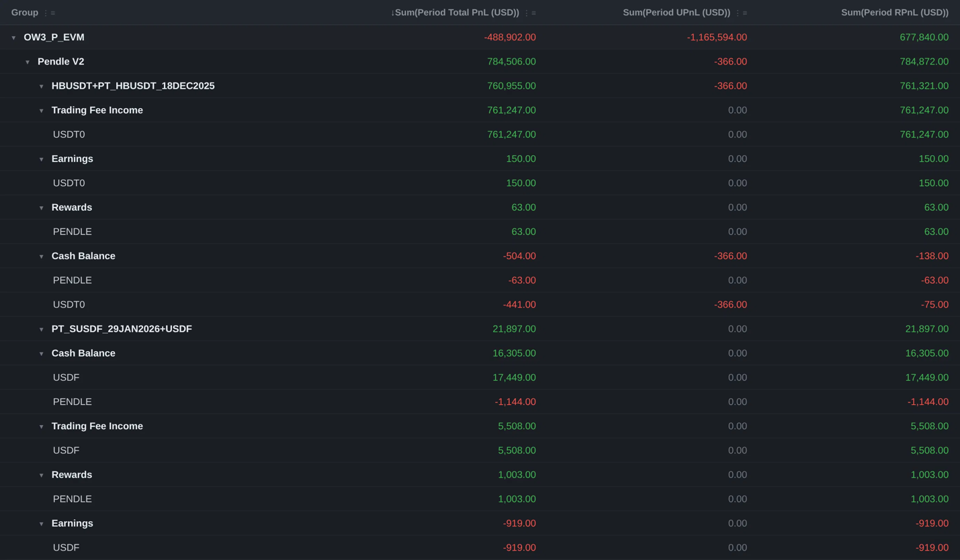Click PENDLE label in the 63.00 row
The width and height of the screenshot is (960, 560).
[73, 232]
